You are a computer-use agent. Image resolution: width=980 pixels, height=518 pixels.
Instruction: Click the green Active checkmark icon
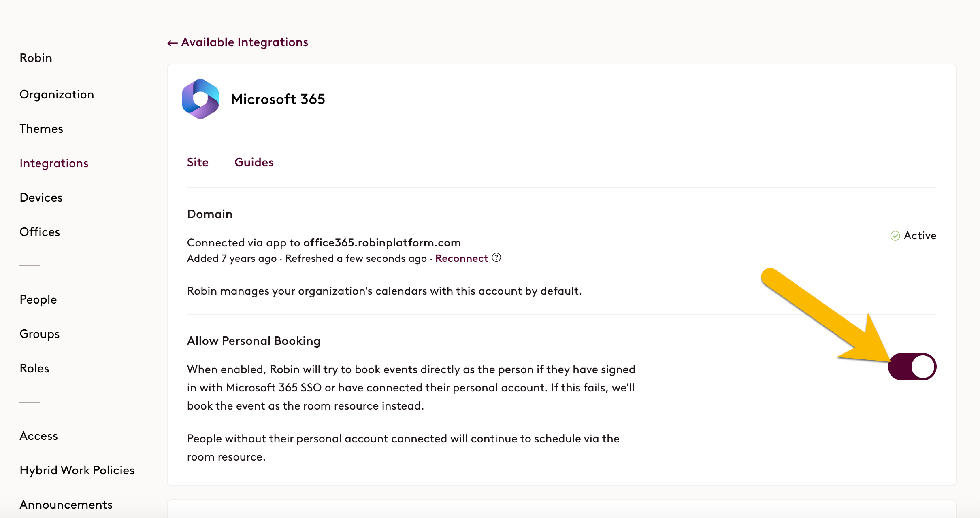895,236
